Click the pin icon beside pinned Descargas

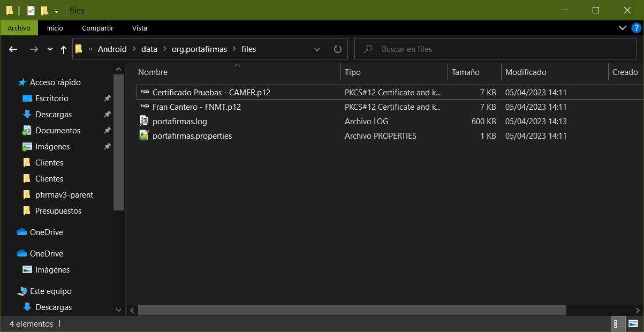(x=107, y=115)
